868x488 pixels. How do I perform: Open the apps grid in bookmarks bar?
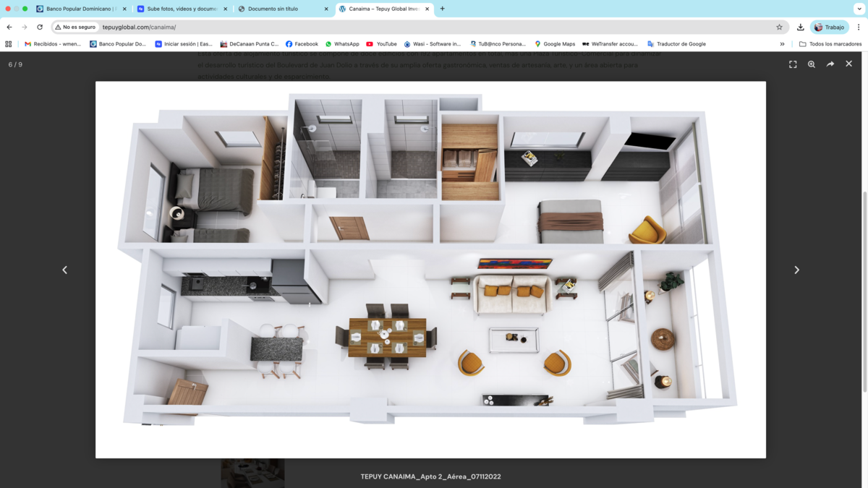click(x=9, y=44)
